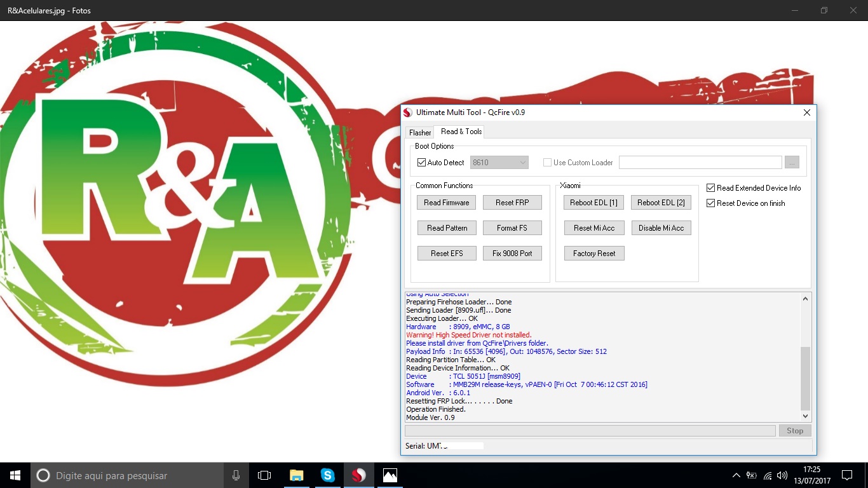The image size is (868, 488).
Task: Minimize the Fotos window
Action: coord(794,10)
